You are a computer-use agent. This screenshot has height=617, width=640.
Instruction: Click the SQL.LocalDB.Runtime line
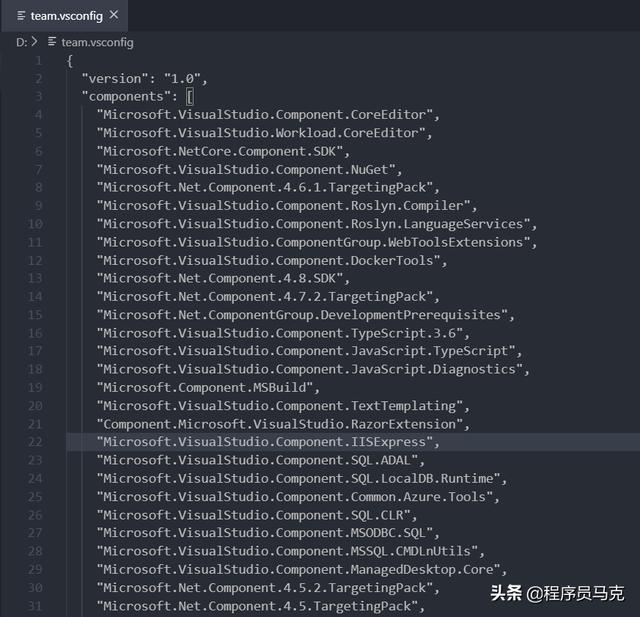[x=302, y=479]
